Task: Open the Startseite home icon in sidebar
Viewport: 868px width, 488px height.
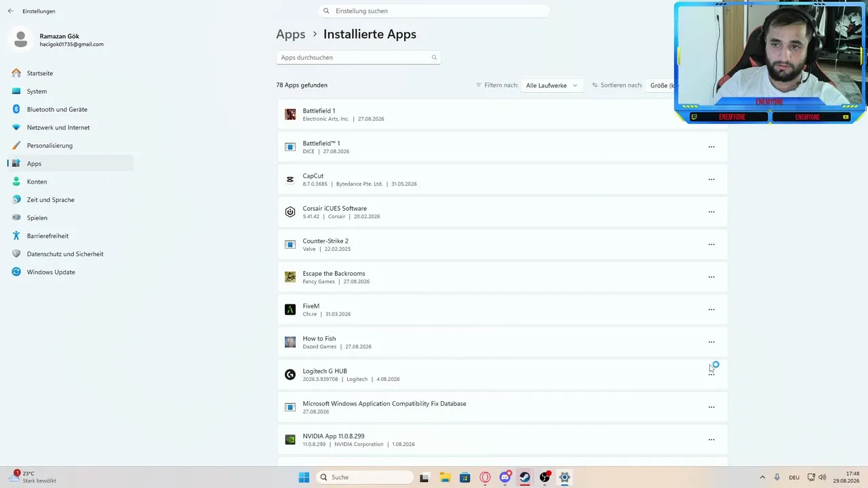Action: click(x=16, y=73)
